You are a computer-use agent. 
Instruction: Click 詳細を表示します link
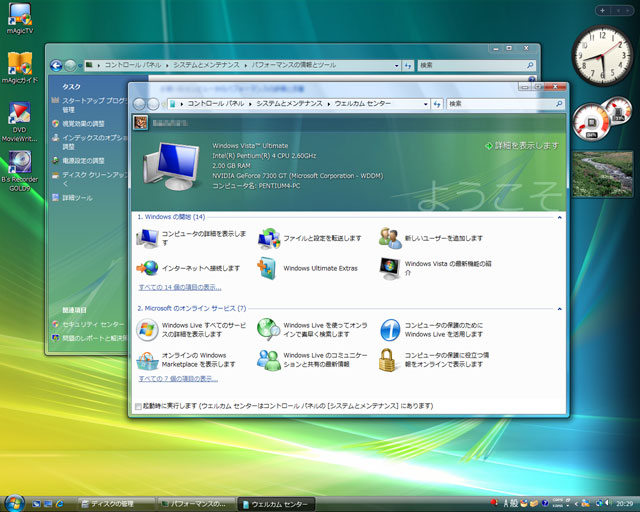[x=522, y=146]
